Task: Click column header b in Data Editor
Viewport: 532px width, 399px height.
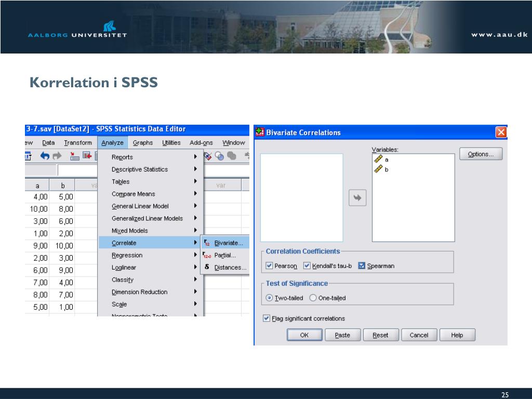Action: click(62, 185)
